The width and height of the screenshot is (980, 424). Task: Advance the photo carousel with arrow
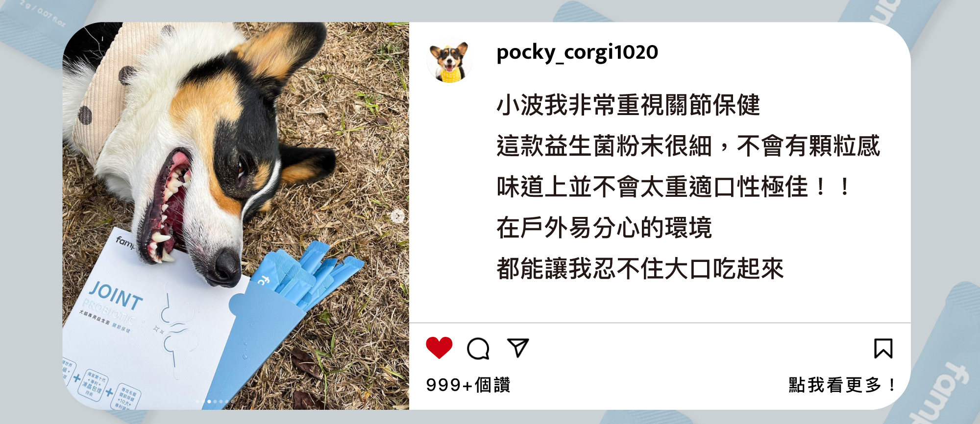click(398, 216)
